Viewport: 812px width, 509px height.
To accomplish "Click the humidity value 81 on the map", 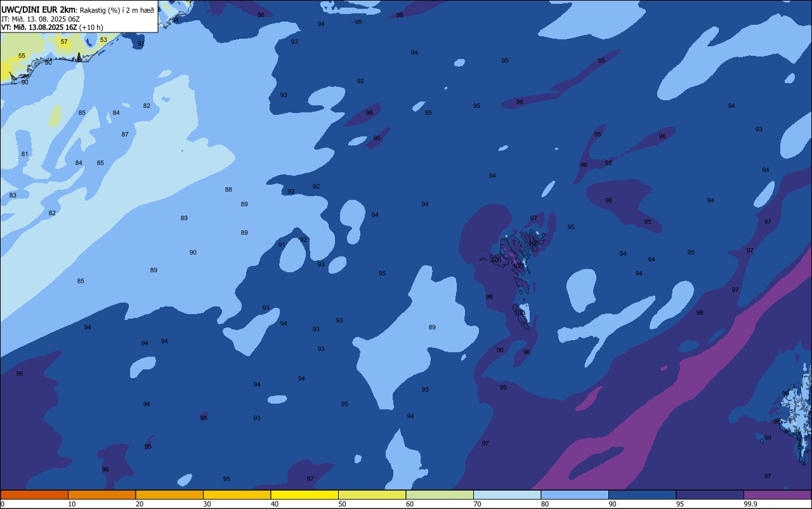I will tap(25, 154).
